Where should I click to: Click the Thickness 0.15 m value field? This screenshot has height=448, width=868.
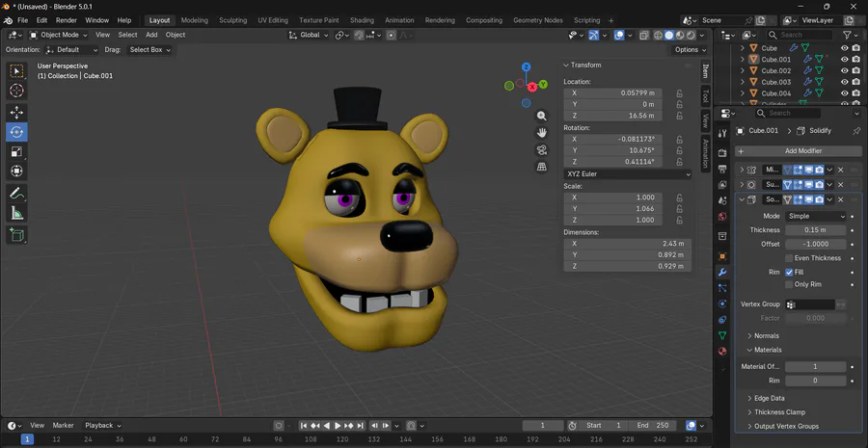click(x=815, y=230)
